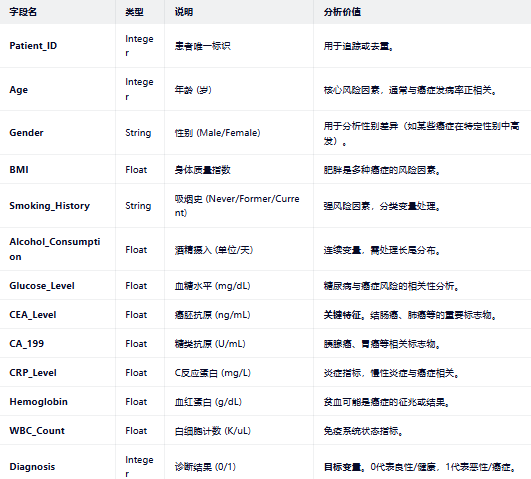
Task: Click the 身体质量指数 description cell
Action: (203, 170)
